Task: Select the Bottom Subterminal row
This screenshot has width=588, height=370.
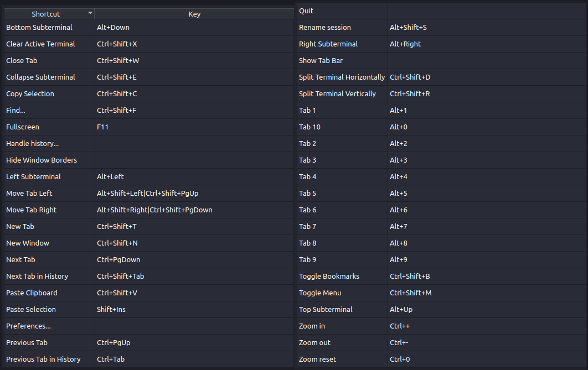Action: 149,27
